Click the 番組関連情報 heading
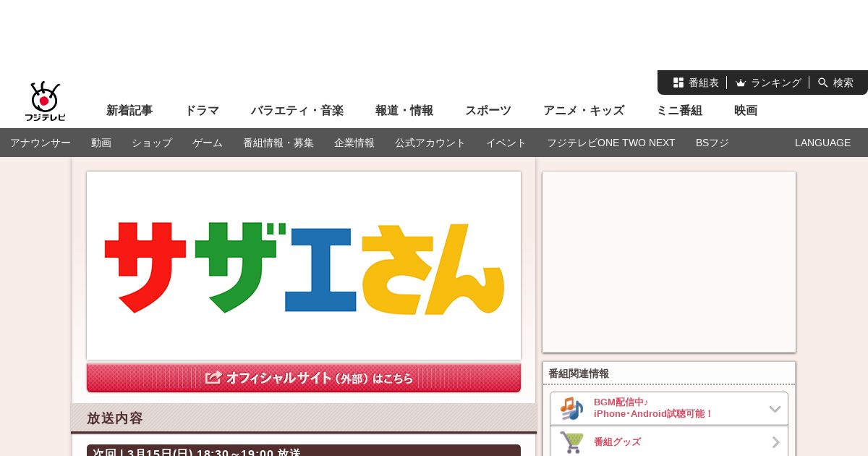This screenshot has width=868, height=456. (x=579, y=373)
